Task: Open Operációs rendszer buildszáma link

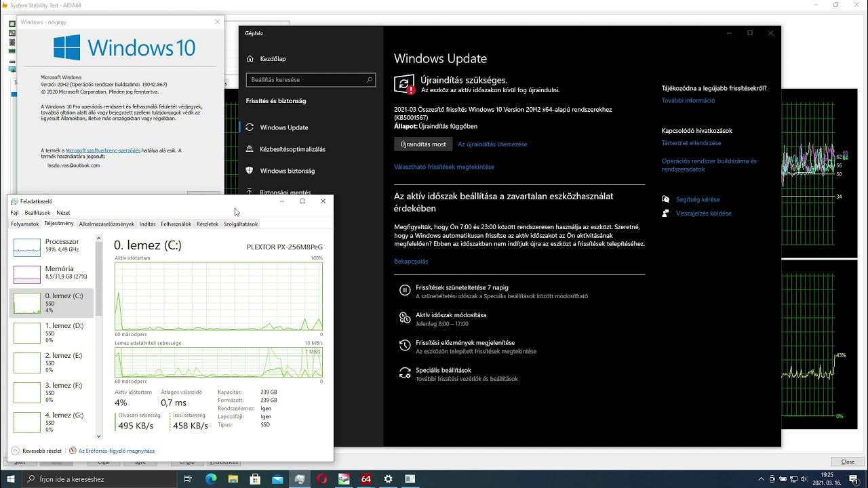Action: (x=709, y=165)
